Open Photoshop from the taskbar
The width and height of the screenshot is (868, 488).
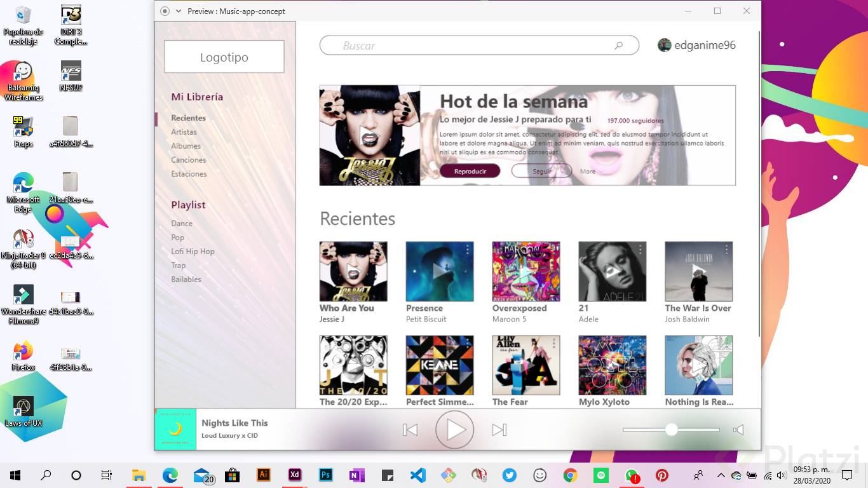pos(325,475)
